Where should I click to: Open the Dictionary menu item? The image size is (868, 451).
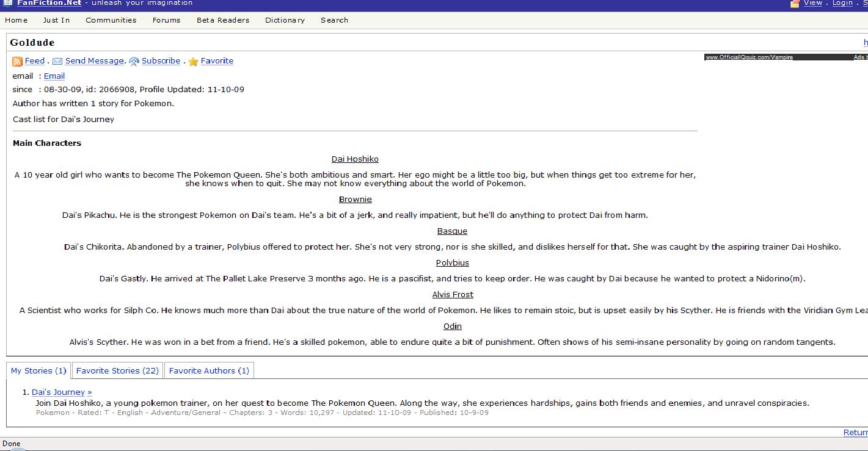(285, 20)
